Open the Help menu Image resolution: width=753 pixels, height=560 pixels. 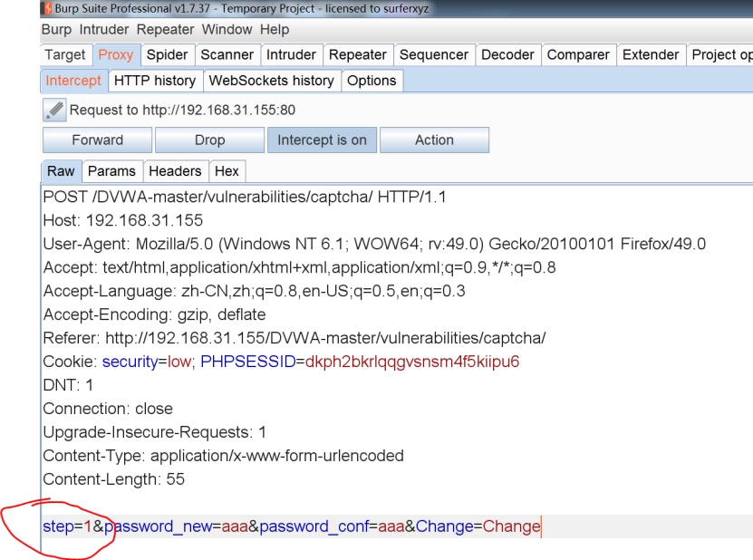click(x=275, y=30)
